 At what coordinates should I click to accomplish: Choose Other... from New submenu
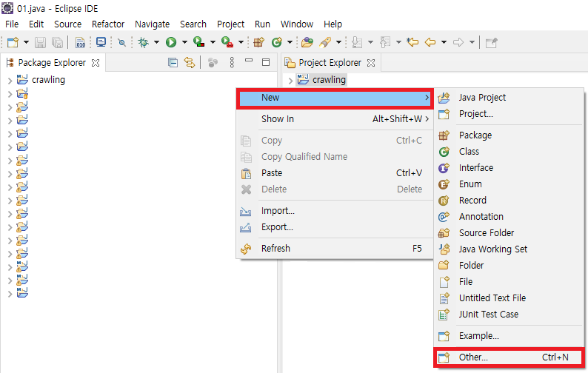509,357
